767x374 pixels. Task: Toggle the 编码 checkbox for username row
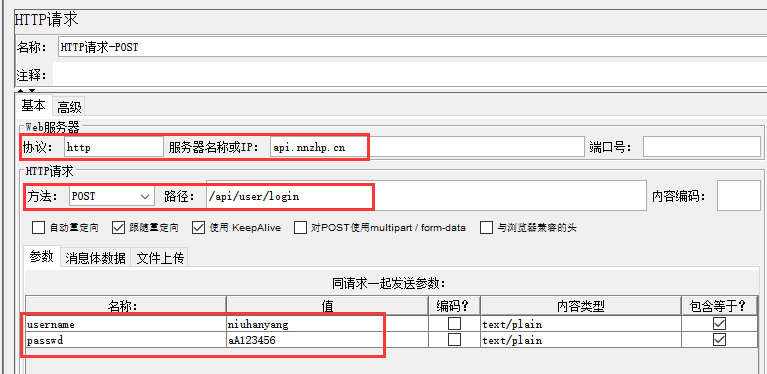(455, 324)
